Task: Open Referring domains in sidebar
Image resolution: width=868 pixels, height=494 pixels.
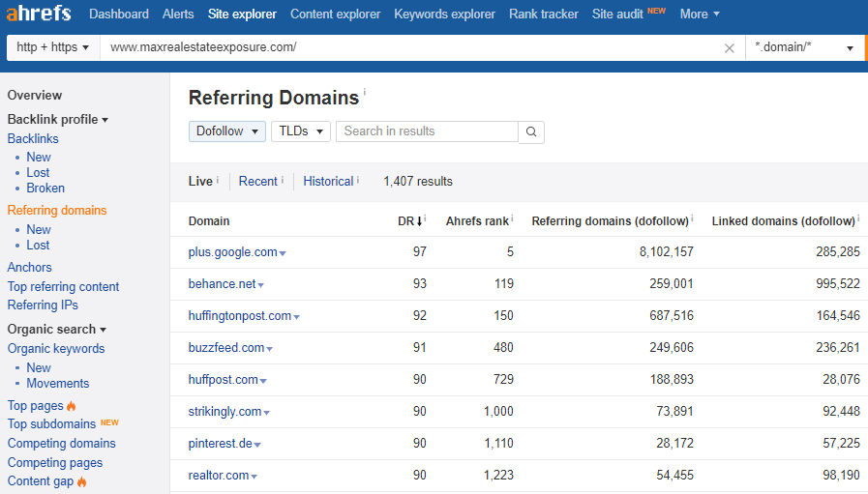Action: (x=57, y=210)
